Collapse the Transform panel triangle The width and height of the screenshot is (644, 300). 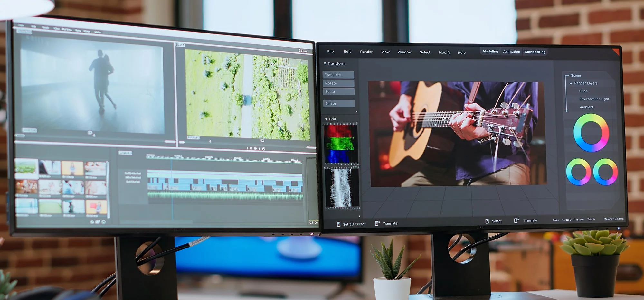[325, 64]
